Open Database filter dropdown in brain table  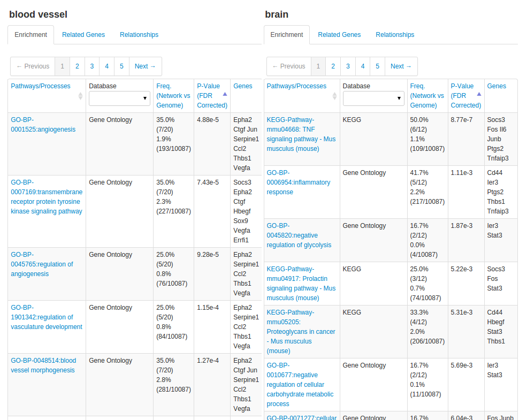pyautogui.click(x=373, y=98)
